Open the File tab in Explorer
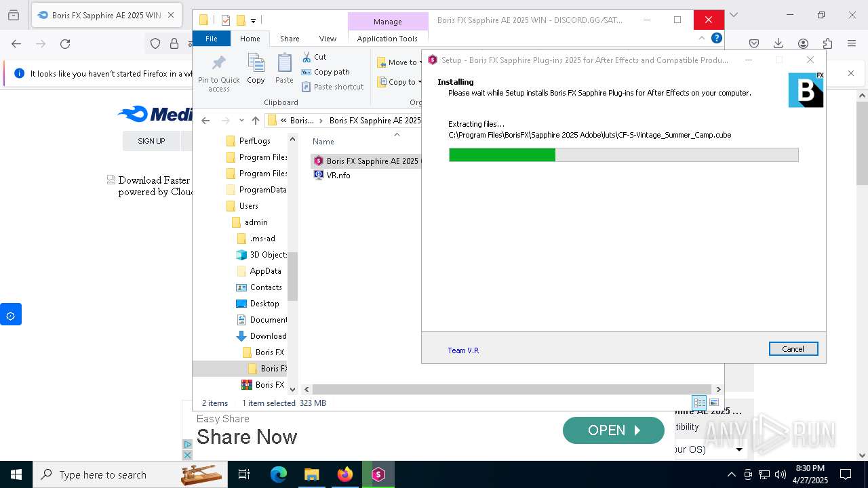 coord(212,39)
